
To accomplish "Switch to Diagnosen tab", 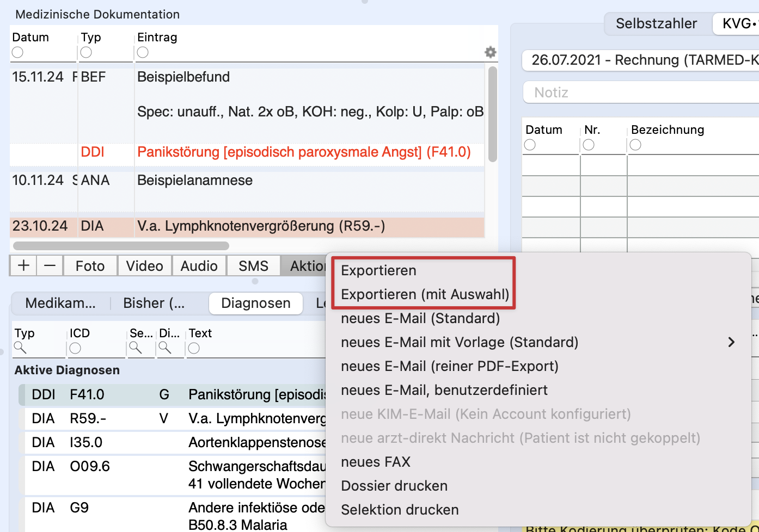I will [256, 303].
